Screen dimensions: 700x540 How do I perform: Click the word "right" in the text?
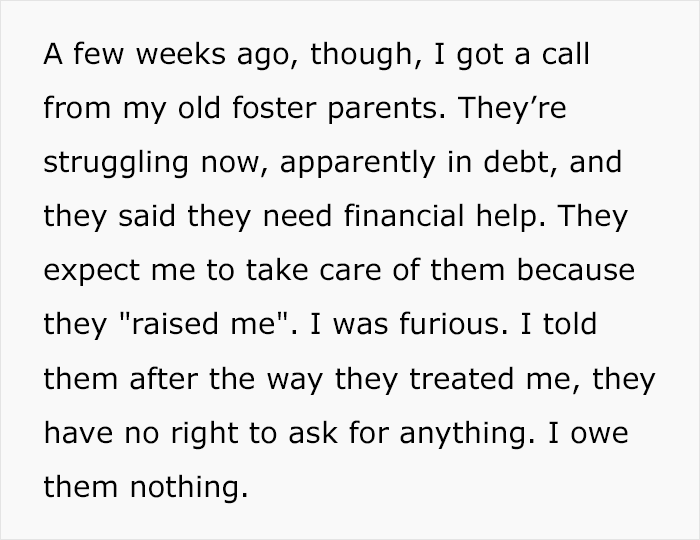click(x=204, y=434)
